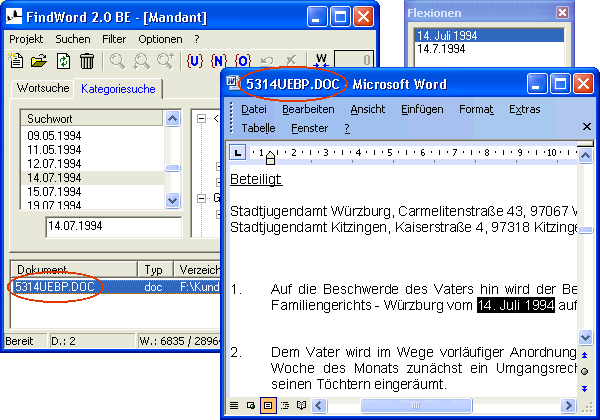Image resolution: width=600 pixels, height=420 pixels.
Task: Open the Einfügen menu in Word
Action: 422,109
